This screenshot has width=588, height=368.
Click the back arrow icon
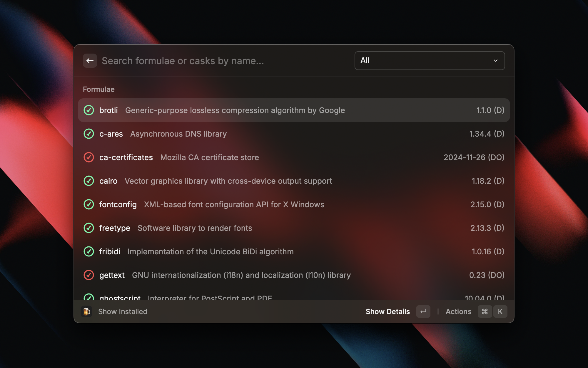[x=90, y=60]
